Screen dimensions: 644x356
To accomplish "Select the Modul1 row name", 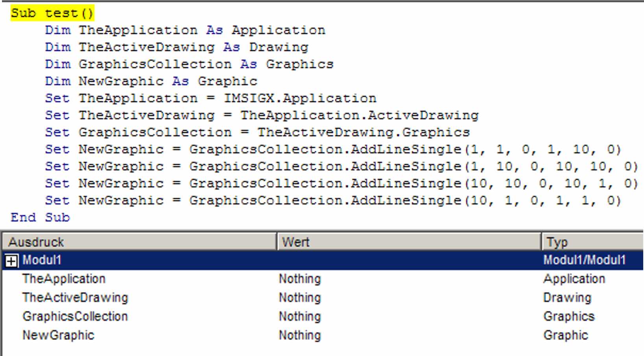I will [42, 260].
